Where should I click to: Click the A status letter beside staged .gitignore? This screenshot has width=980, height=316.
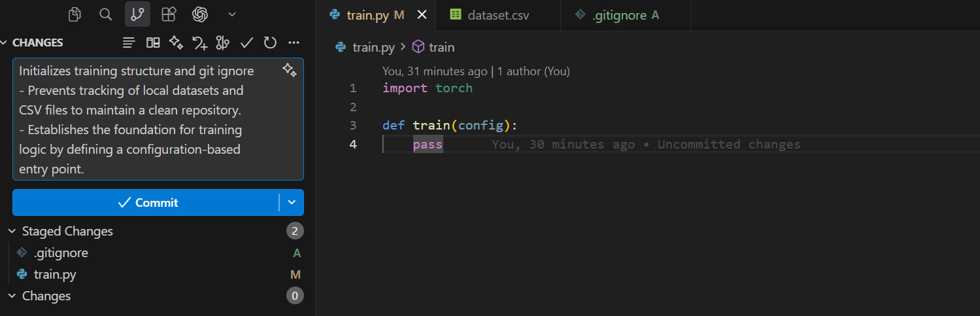click(297, 253)
